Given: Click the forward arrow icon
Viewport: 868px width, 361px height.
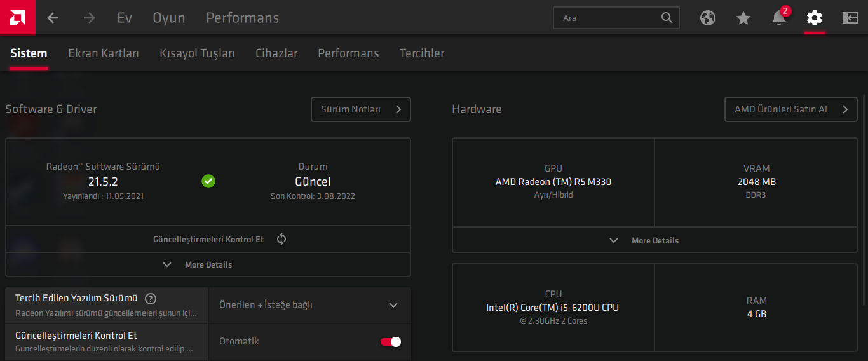Looking at the screenshot, I should click(89, 18).
